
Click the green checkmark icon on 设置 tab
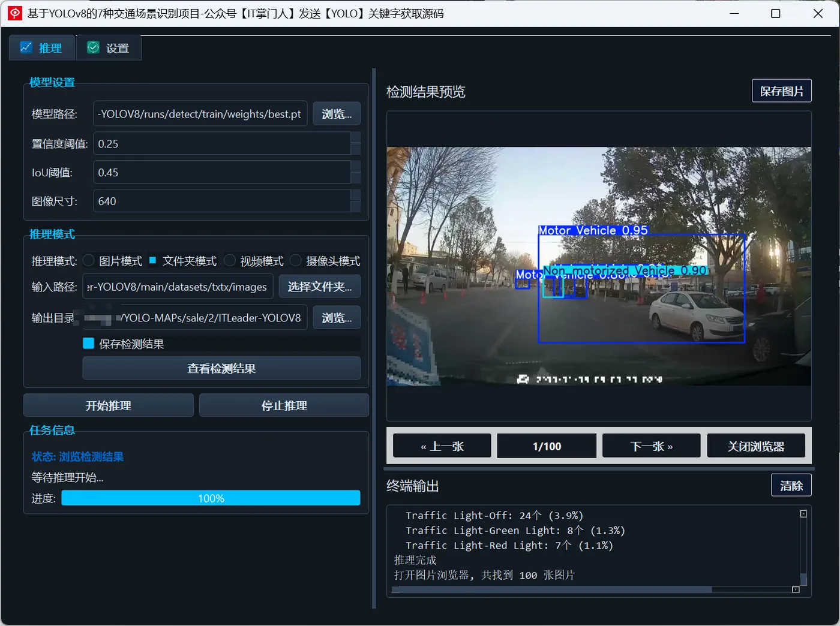pyautogui.click(x=94, y=47)
